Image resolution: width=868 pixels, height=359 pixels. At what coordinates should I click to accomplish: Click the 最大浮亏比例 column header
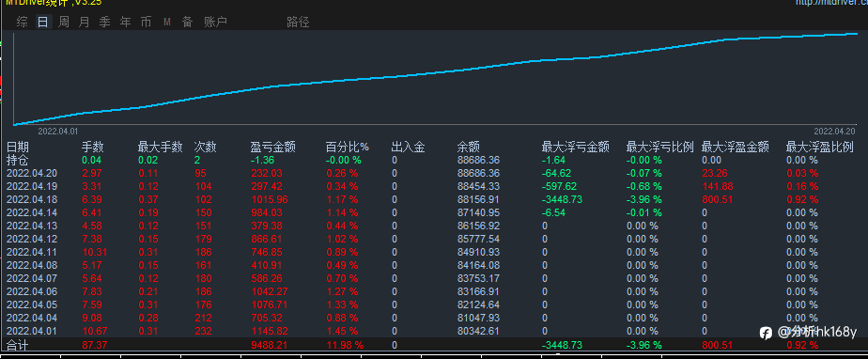(x=659, y=147)
